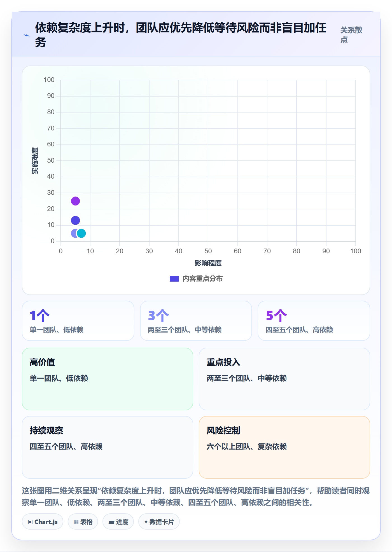Select the 高价值 quadrant card
Image resolution: width=392 pixels, height=552 pixels.
pos(108,379)
